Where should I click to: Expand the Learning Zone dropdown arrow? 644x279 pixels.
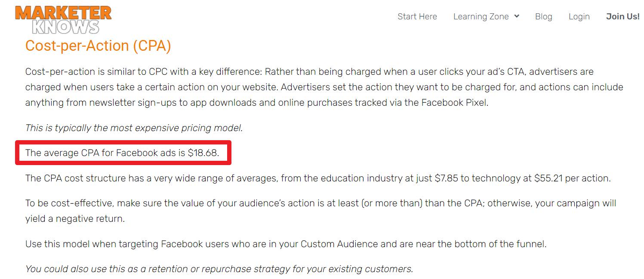[x=517, y=16]
